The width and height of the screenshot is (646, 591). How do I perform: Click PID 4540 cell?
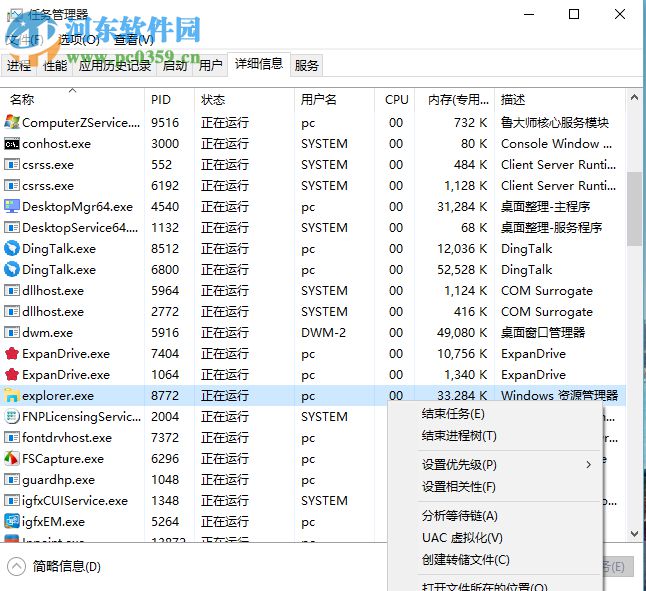point(165,206)
